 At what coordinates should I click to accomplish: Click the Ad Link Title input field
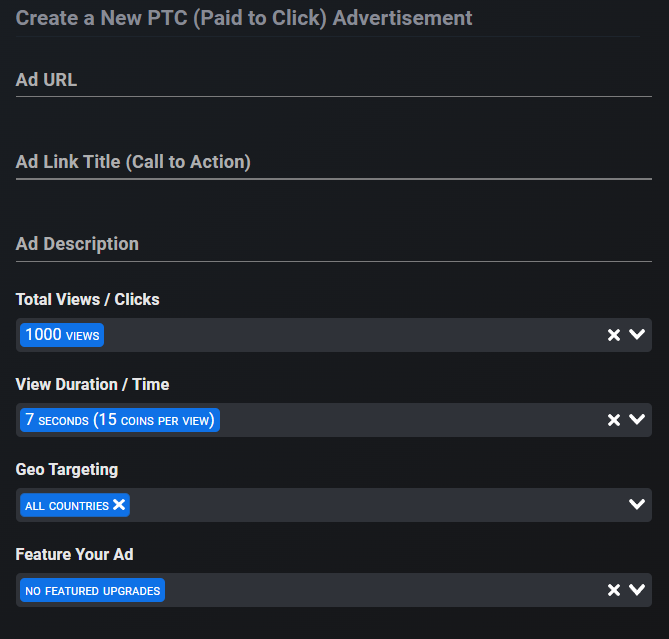(334, 162)
